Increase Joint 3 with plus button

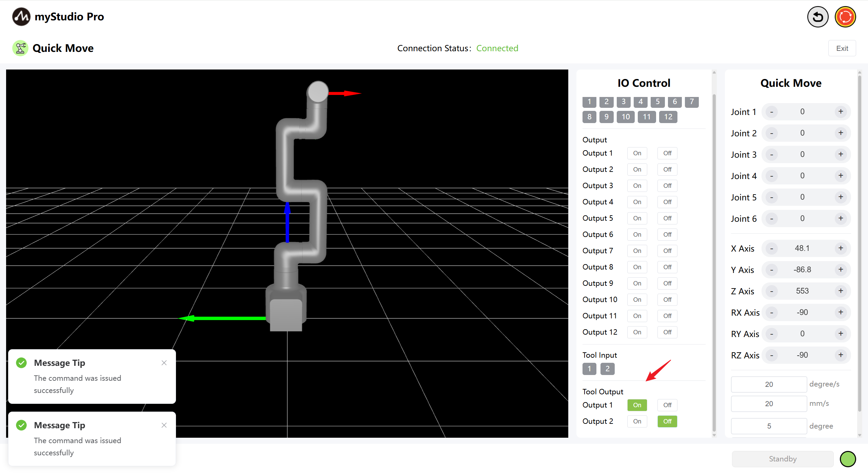click(841, 155)
